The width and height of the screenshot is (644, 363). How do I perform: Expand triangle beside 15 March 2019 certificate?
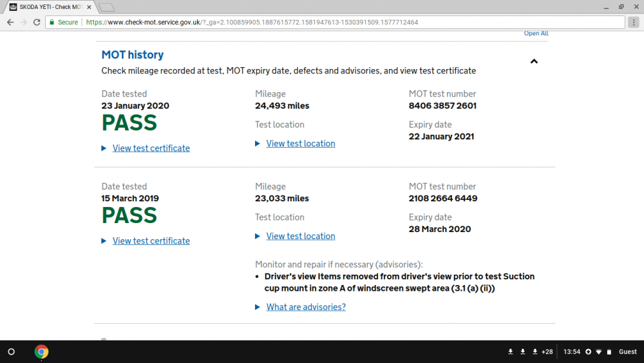tap(104, 241)
